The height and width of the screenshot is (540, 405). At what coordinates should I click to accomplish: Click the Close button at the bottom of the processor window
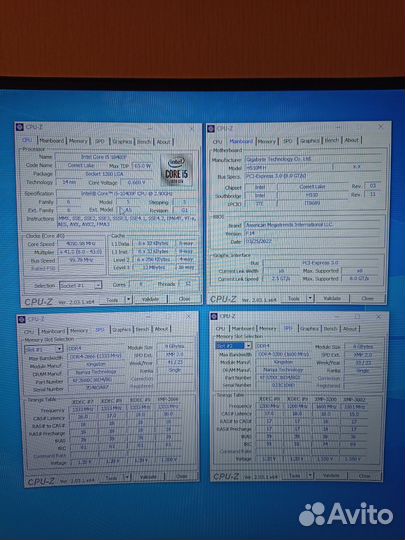coord(184,299)
